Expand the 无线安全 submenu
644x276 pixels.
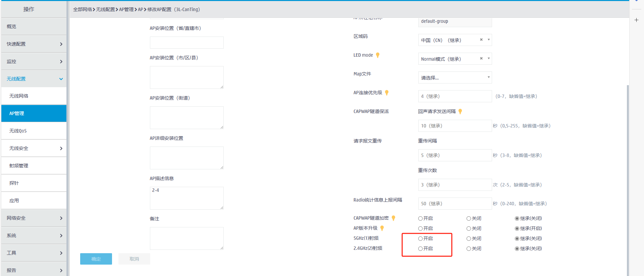pyautogui.click(x=34, y=148)
